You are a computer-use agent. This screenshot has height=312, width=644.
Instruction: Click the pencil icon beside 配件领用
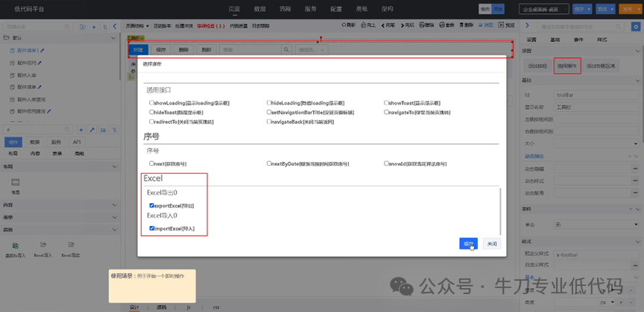(40, 63)
